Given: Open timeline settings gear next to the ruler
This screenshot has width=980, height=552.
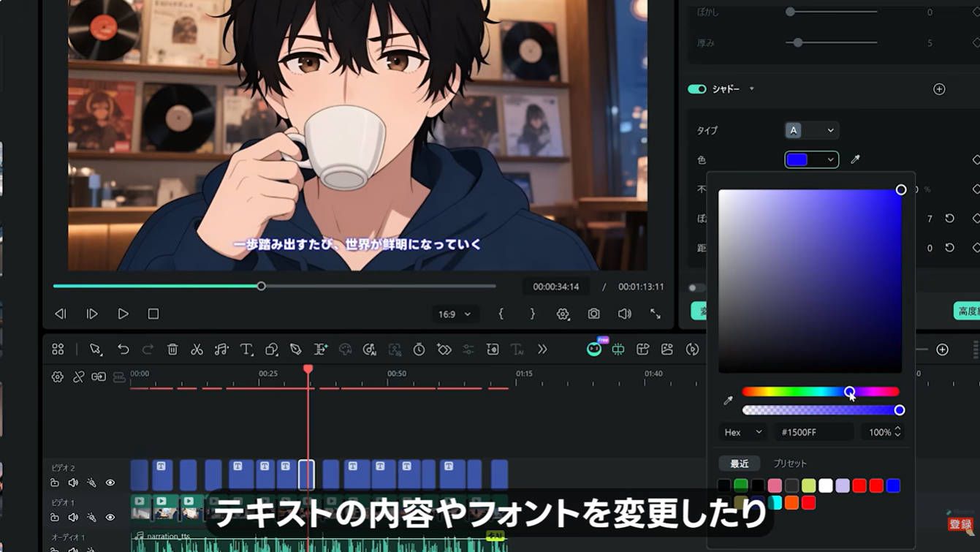Looking at the screenshot, I should coord(58,377).
